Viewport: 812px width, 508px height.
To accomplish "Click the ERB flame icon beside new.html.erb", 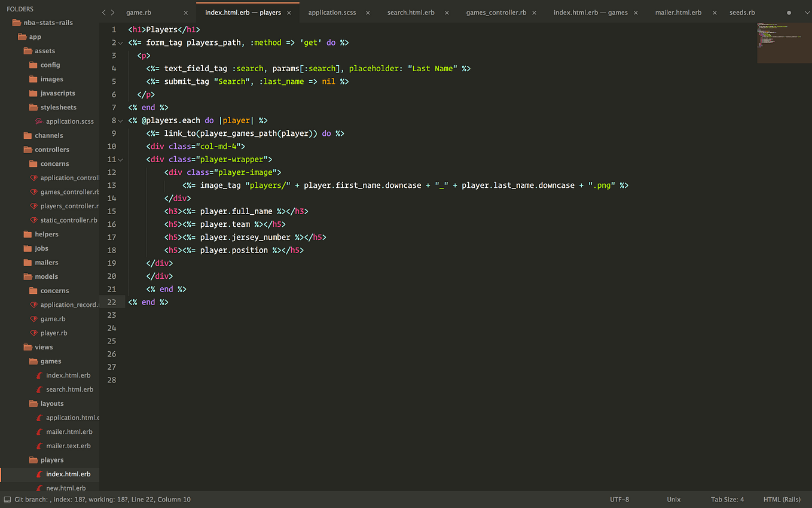I will pyautogui.click(x=38, y=488).
